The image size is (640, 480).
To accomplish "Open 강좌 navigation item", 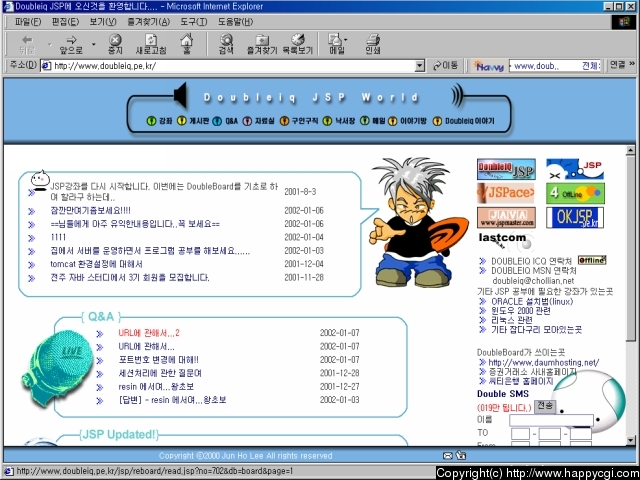I will pos(160,121).
